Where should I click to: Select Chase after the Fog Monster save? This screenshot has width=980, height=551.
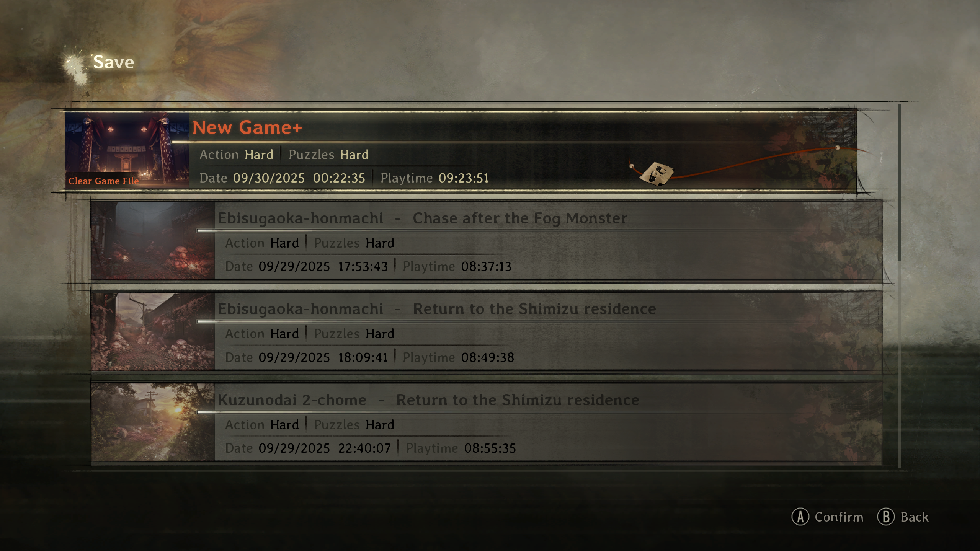tap(487, 241)
